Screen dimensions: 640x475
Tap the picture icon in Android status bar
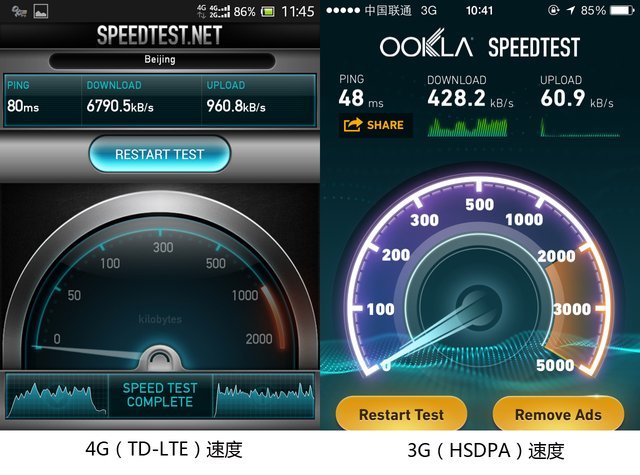[41, 11]
